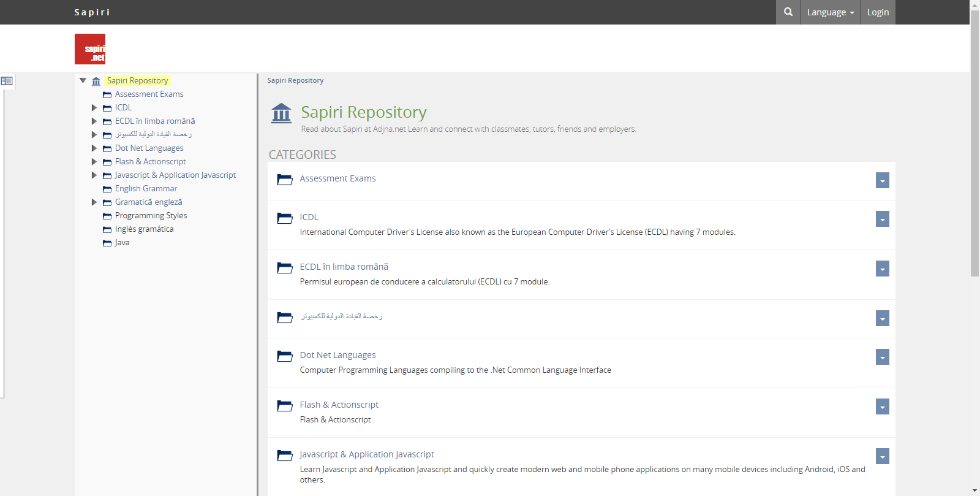Viewport: 980px width, 496px height.
Task: Open dropdown button for Arabic-titled category
Action: [883, 318]
